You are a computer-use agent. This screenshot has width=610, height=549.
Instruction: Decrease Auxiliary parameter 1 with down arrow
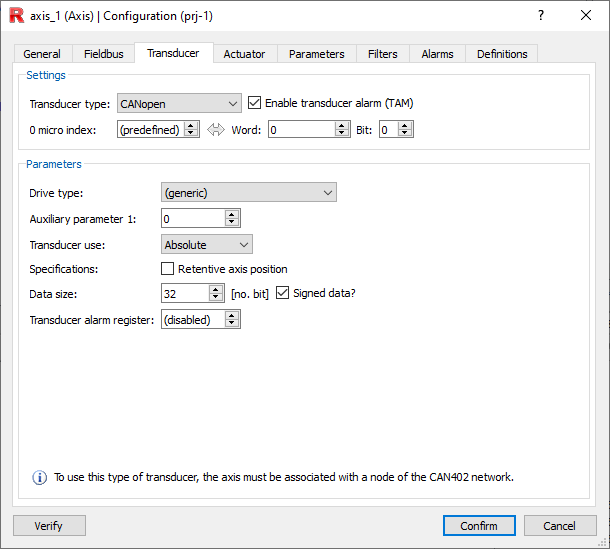pos(232,222)
